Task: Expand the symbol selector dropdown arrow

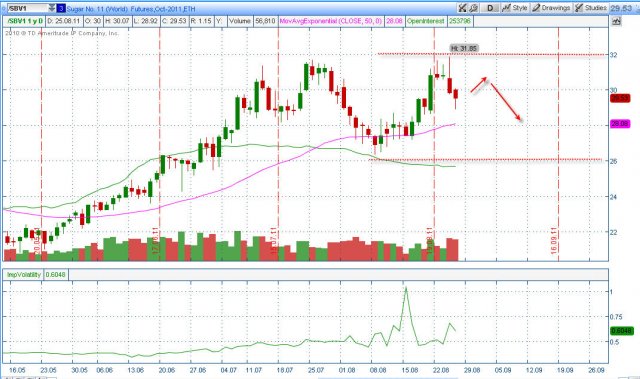Action: pos(51,8)
